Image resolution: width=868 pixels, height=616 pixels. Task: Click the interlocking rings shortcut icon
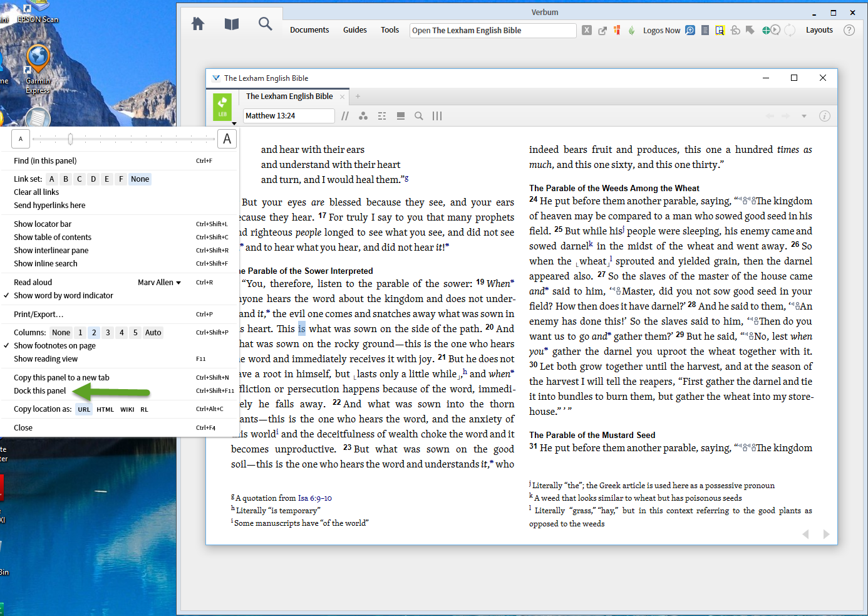[735, 30]
